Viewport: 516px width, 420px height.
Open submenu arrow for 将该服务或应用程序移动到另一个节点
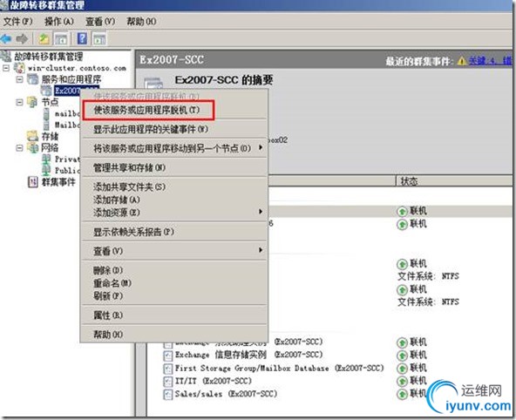pyautogui.click(x=261, y=147)
